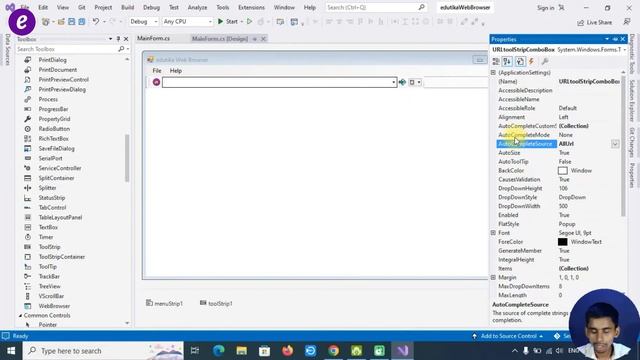The height and width of the screenshot is (360, 640).
Task: Collapse the Common Controls toolbox group
Action: pos(20,316)
